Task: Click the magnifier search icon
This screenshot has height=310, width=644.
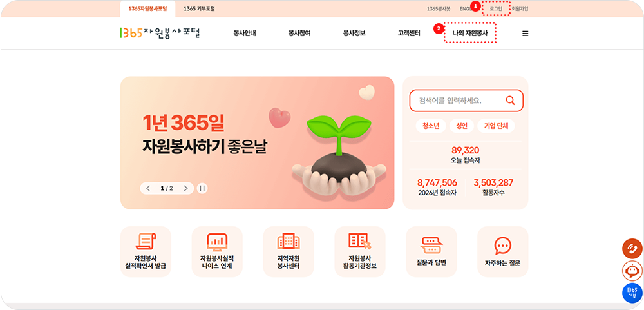Action: coord(510,101)
